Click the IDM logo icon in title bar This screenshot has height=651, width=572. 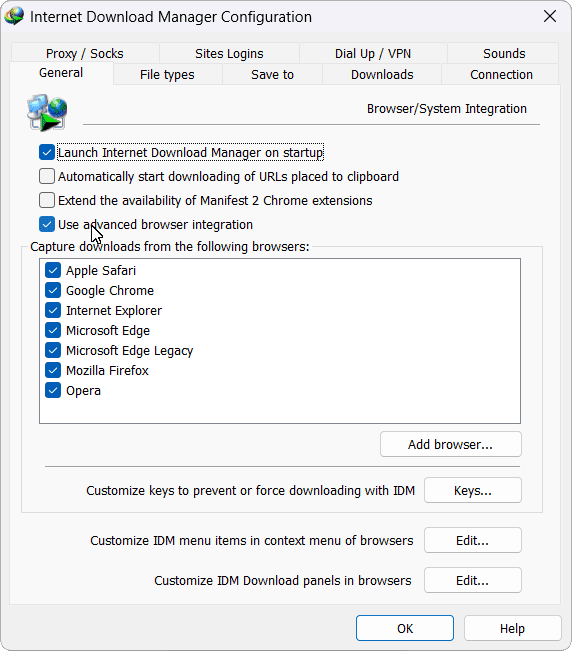pos(15,17)
